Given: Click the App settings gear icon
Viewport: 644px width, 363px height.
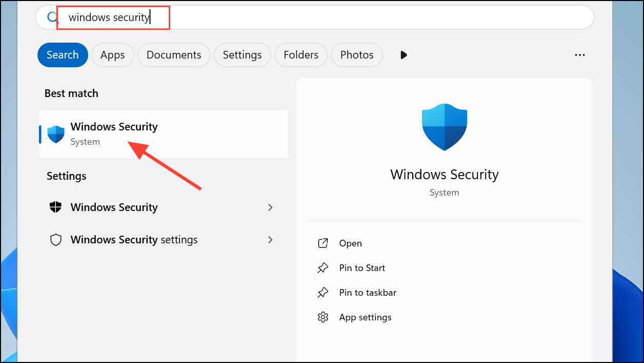Looking at the screenshot, I should (x=323, y=317).
